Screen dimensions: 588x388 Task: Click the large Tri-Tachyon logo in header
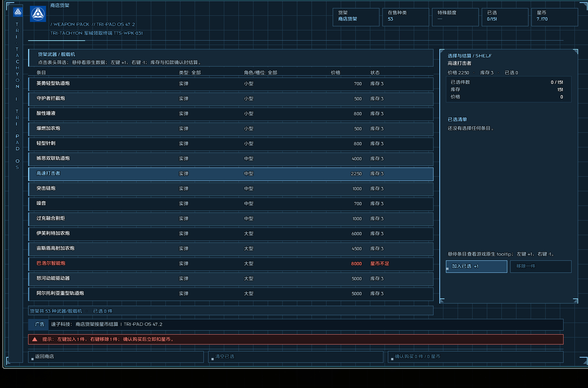[x=38, y=14]
